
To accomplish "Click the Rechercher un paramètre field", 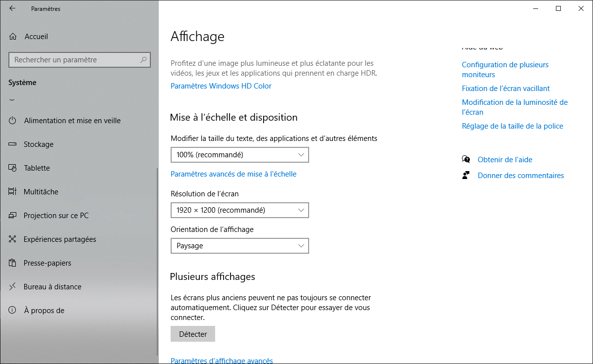I will [x=74, y=60].
